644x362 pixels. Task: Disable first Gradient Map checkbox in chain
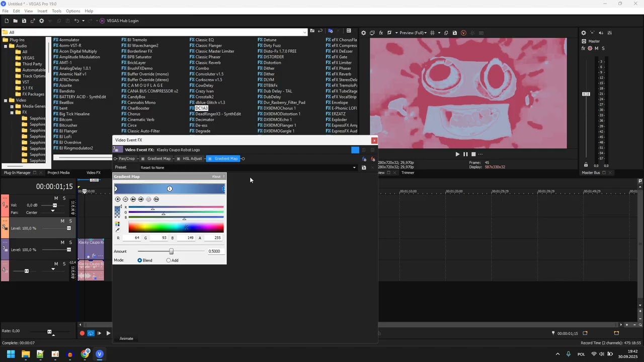143,159
